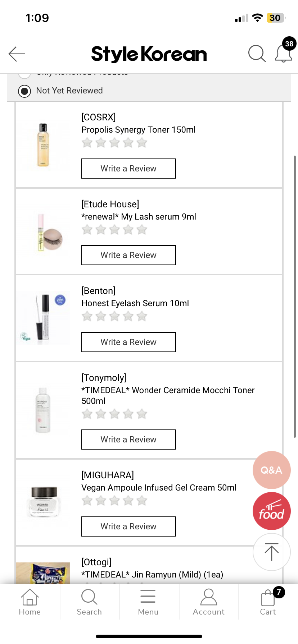Select the Not Yet Reviewed radio button
298x644 pixels.
[x=24, y=91]
